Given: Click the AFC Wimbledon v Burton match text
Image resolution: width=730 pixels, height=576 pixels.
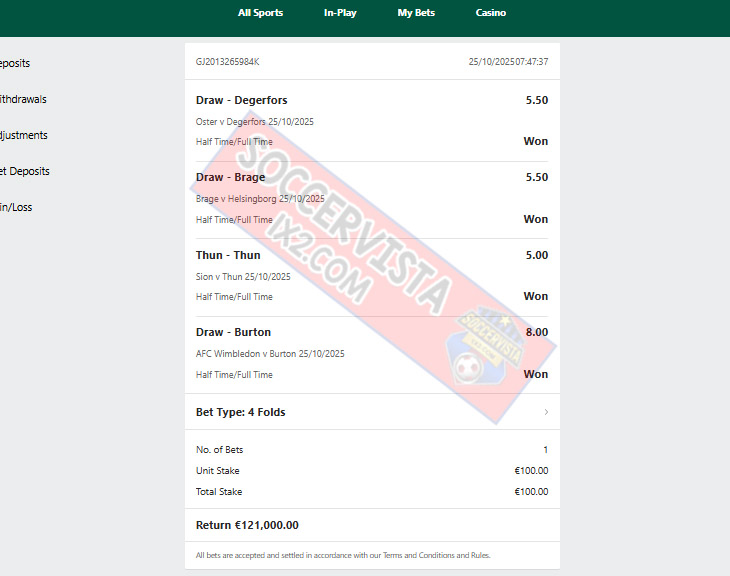Looking at the screenshot, I should click(x=270, y=354).
